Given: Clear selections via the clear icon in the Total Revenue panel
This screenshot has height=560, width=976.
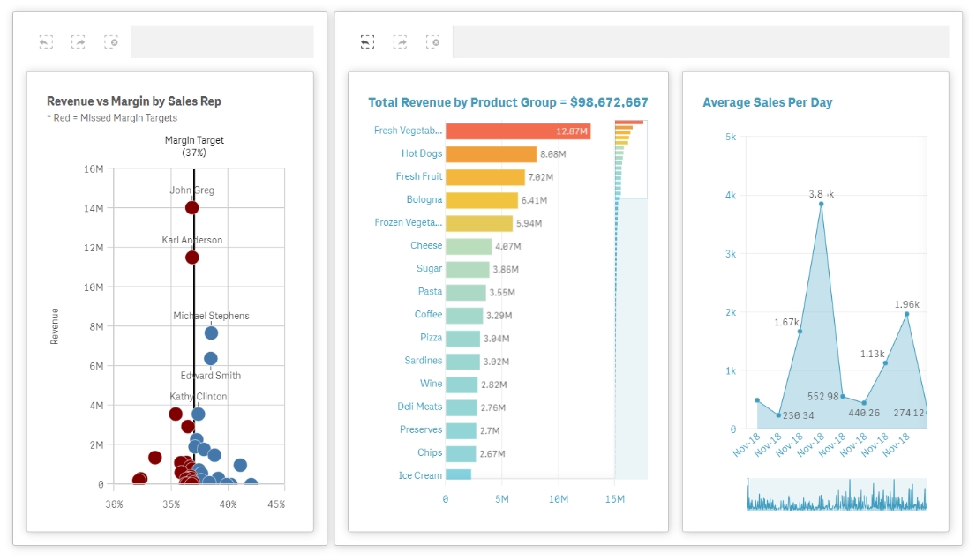Looking at the screenshot, I should click(433, 41).
